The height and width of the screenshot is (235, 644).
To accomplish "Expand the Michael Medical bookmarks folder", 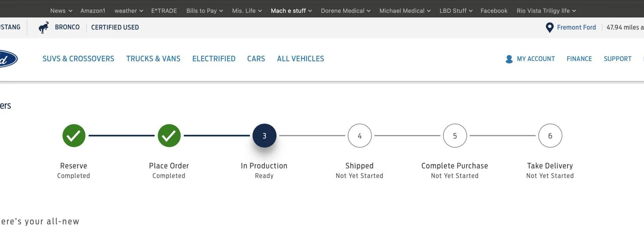I will click(x=405, y=11).
